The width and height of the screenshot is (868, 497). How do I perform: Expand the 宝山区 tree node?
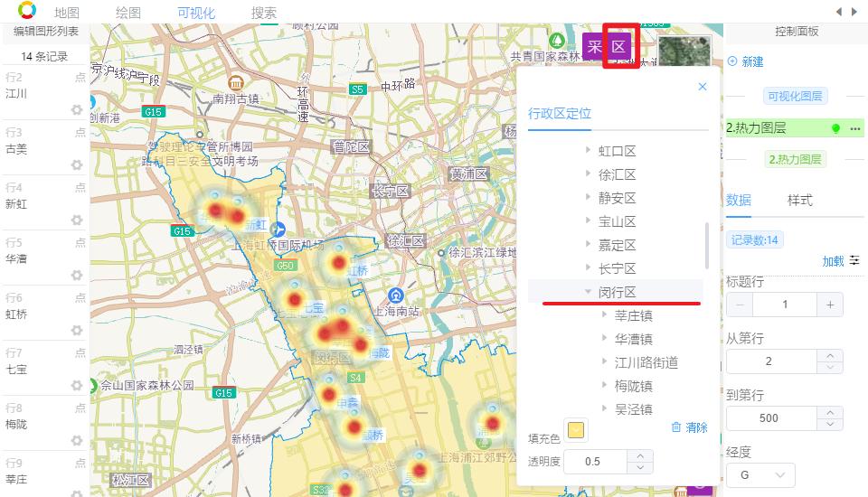(x=588, y=220)
